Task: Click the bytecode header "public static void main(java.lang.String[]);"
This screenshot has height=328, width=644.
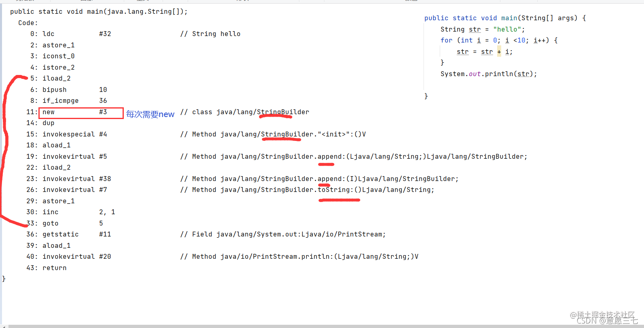Action: click(x=99, y=12)
